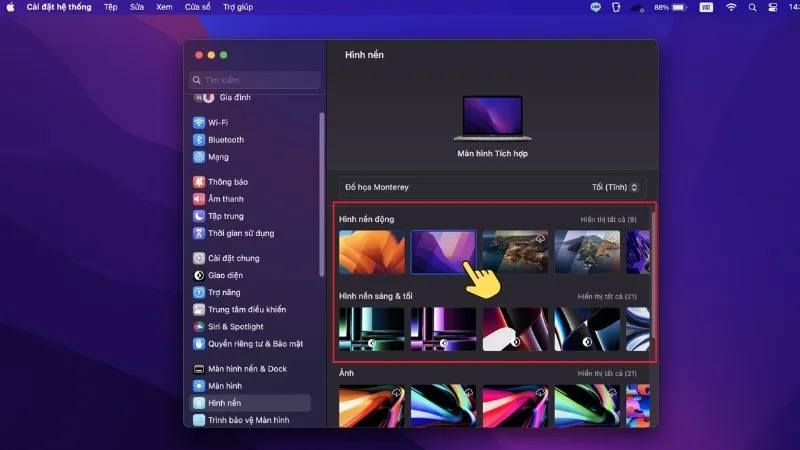The height and width of the screenshot is (450, 800).
Task: Open Wi-Fi settings in the sidebar
Action: 218,122
